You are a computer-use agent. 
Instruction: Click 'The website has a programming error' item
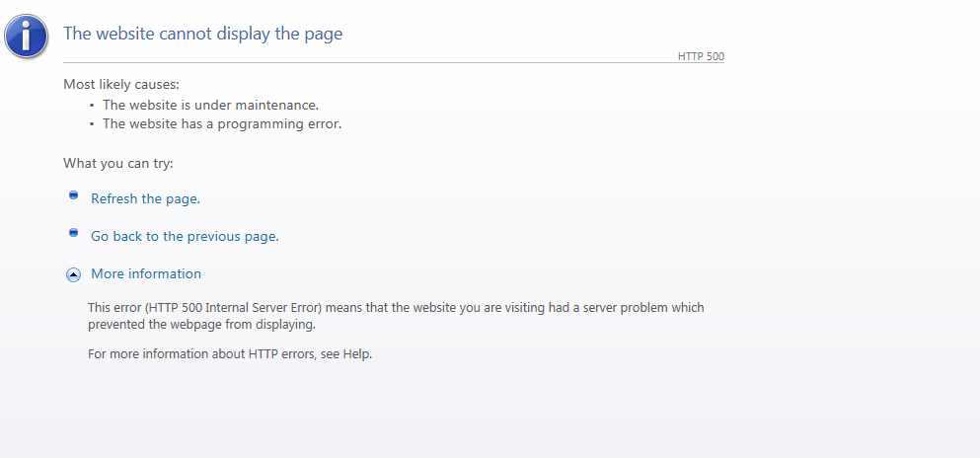(x=221, y=123)
